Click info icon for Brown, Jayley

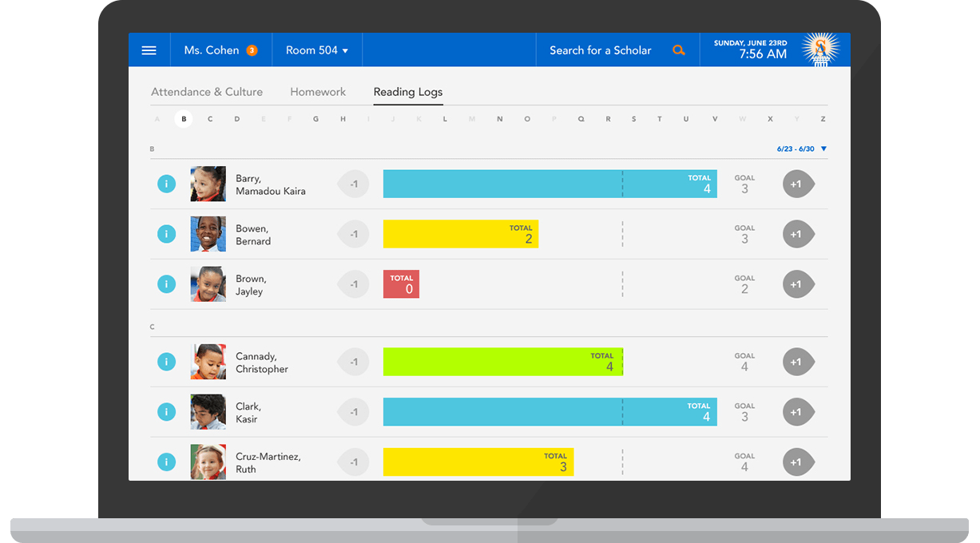pyautogui.click(x=166, y=284)
